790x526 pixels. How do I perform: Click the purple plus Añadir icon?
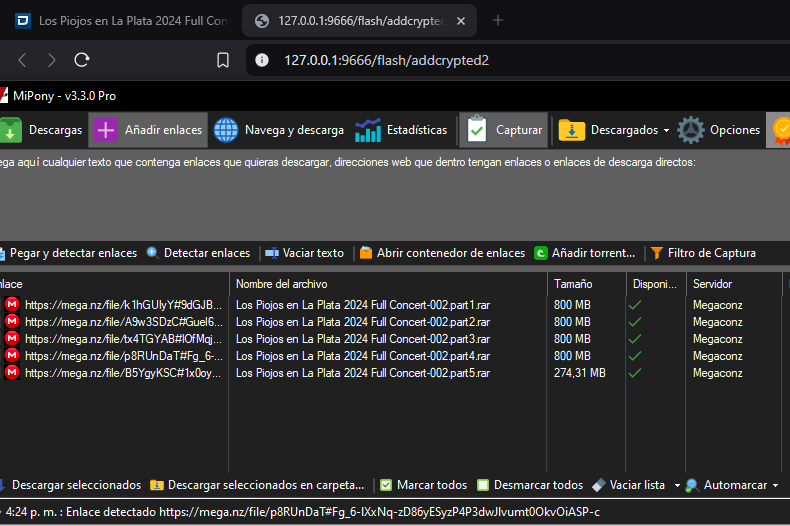pos(106,130)
